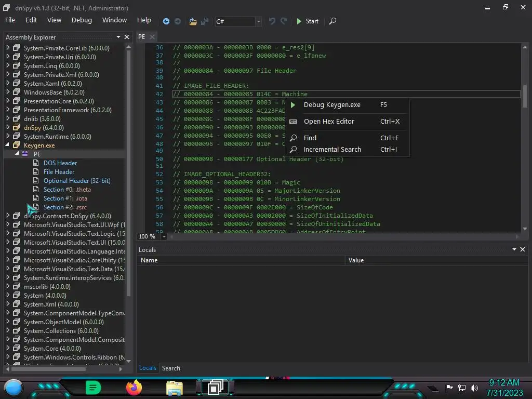Select the File Header tree item
The height and width of the screenshot is (399, 532).
59,171
